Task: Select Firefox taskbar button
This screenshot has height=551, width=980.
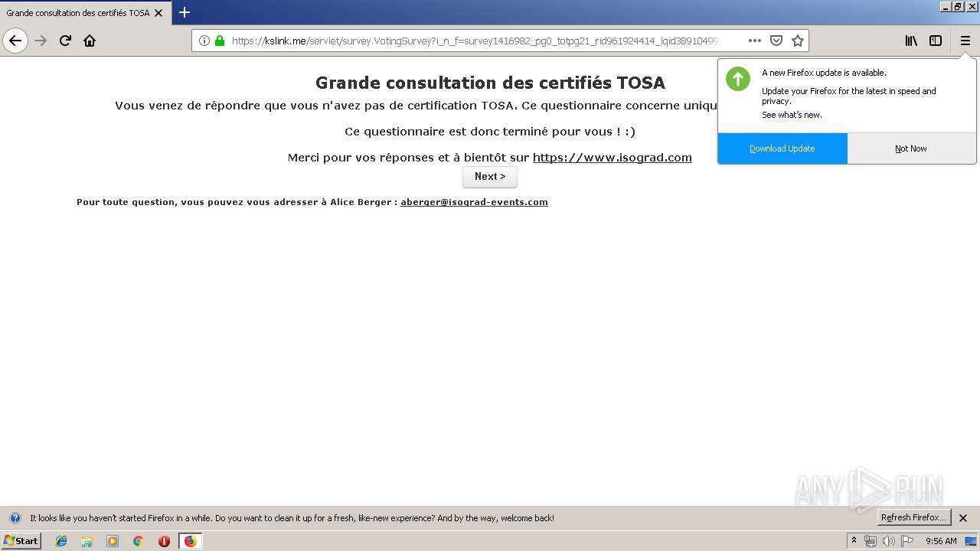Action: (x=191, y=541)
